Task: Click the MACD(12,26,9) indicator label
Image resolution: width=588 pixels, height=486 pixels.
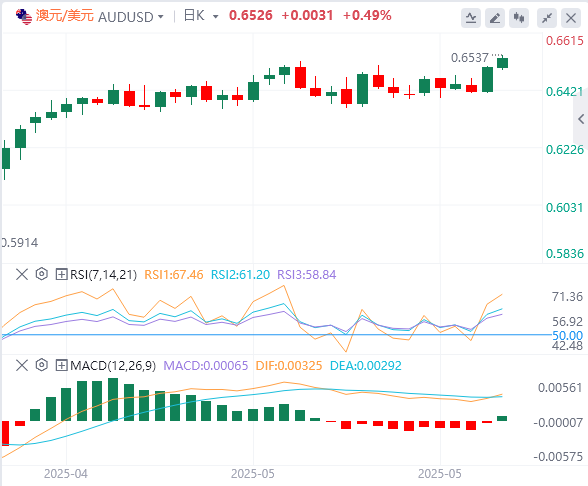Action: (113, 365)
